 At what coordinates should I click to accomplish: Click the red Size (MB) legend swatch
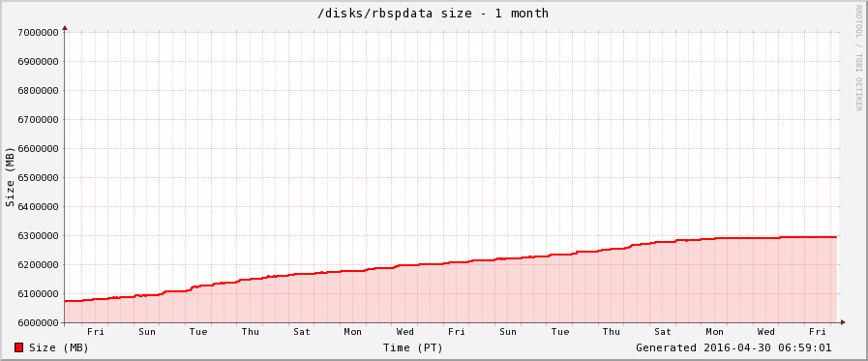(x=18, y=347)
